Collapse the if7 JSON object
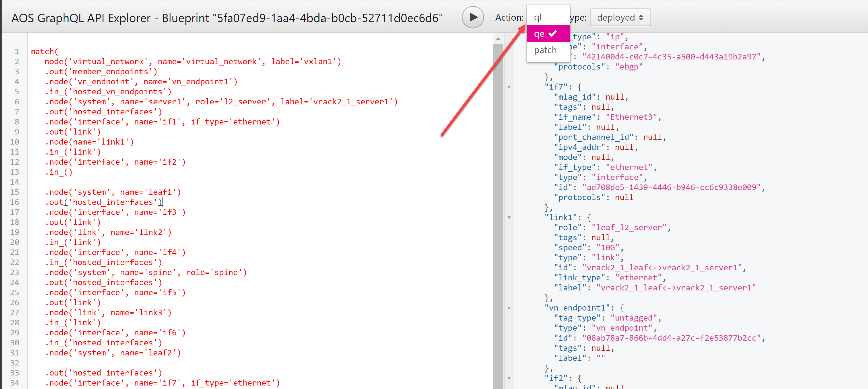 509,87
